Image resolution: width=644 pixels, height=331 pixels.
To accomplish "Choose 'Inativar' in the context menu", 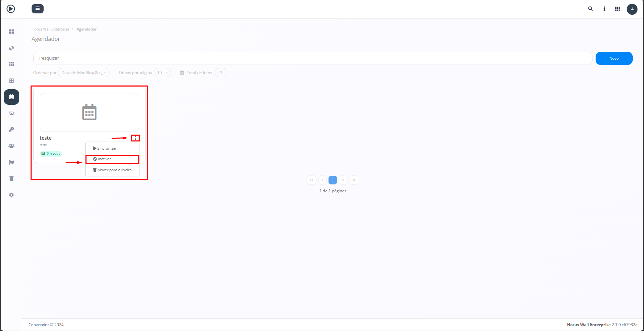I will (x=104, y=159).
